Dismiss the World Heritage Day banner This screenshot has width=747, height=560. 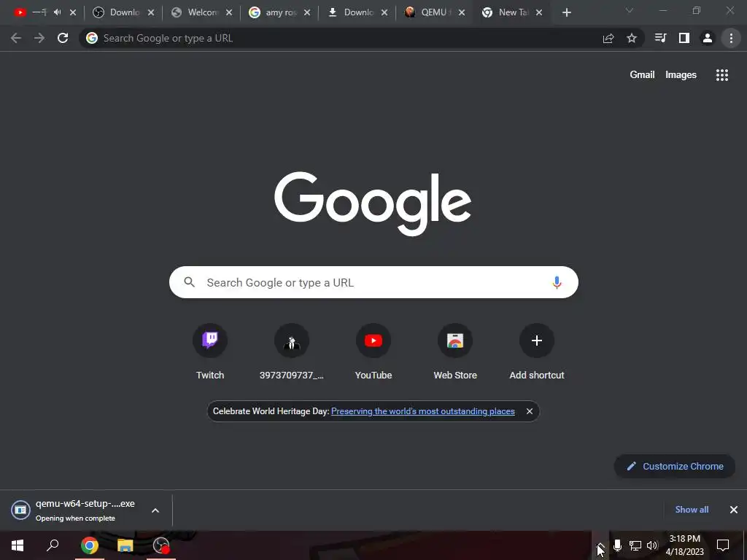point(530,411)
